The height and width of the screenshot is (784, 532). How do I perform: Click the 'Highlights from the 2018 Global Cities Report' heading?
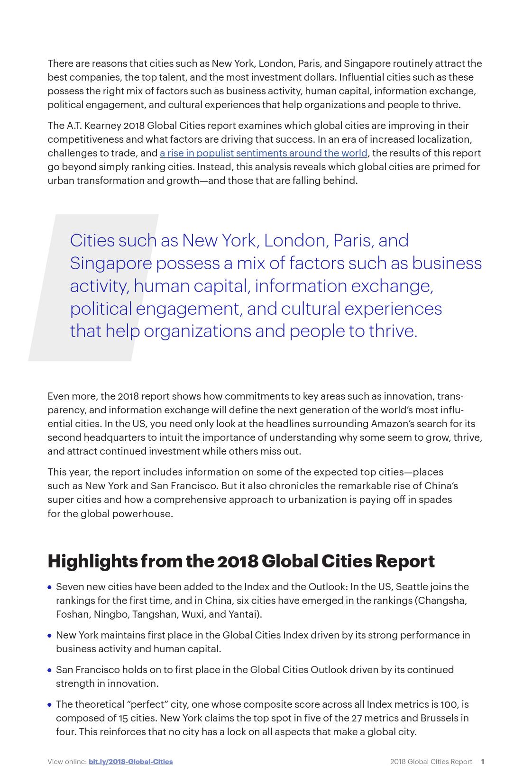click(x=241, y=561)
